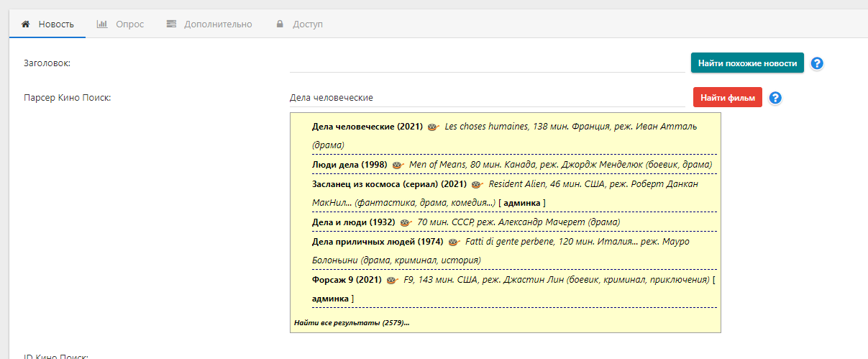Open help icon next to Найти фильм
The width and height of the screenshot is (868, 359).
point(775,98)
